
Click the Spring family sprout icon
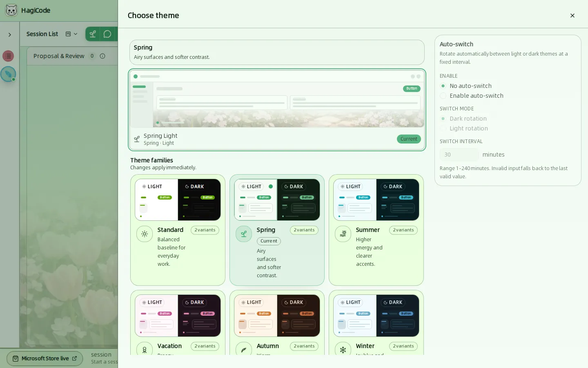tap(244, 234)
